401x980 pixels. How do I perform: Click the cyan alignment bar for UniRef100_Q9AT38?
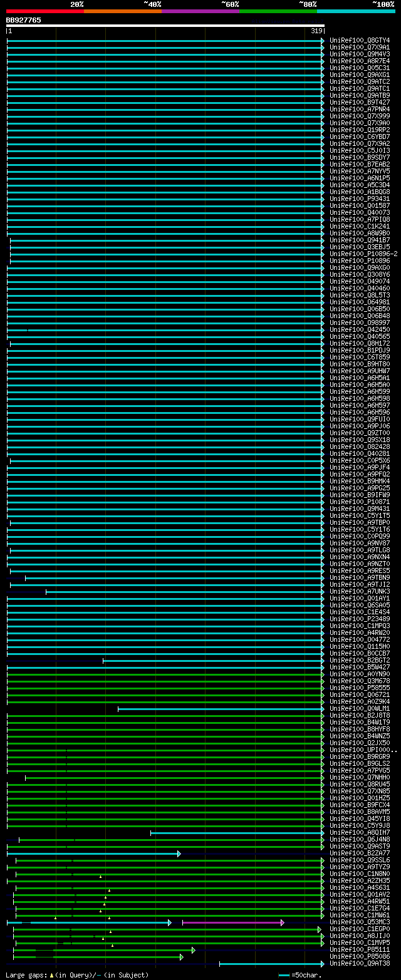[272, 964]
